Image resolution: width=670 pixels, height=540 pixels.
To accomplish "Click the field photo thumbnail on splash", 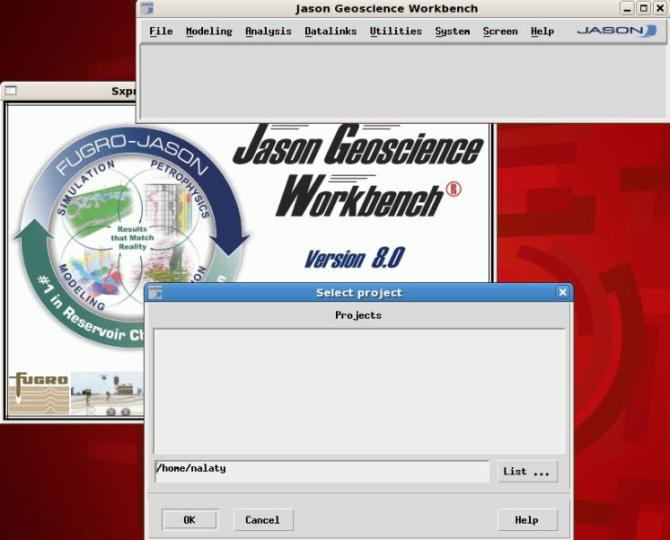I will (107, 393).
